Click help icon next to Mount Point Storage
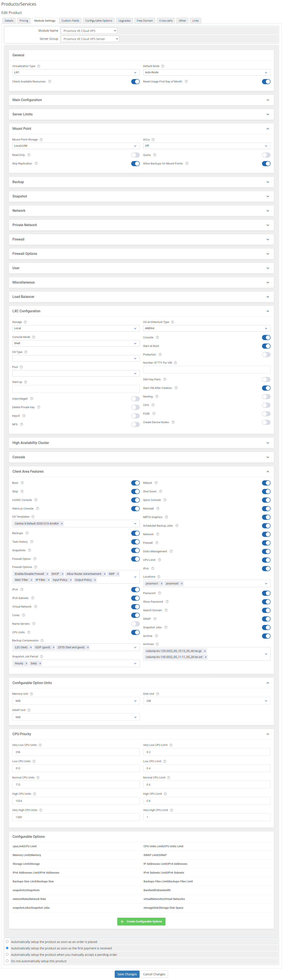The height and width of the screenshot is (980, 283). (x=41, y=140)
